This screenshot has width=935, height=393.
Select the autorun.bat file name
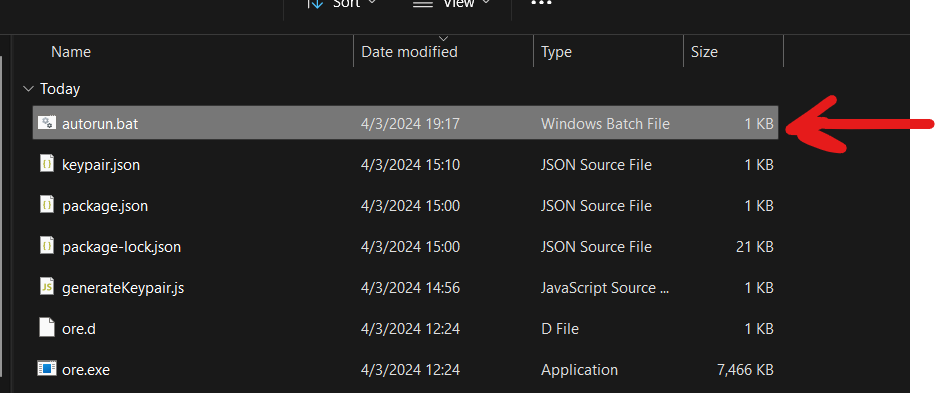[100, 123]
